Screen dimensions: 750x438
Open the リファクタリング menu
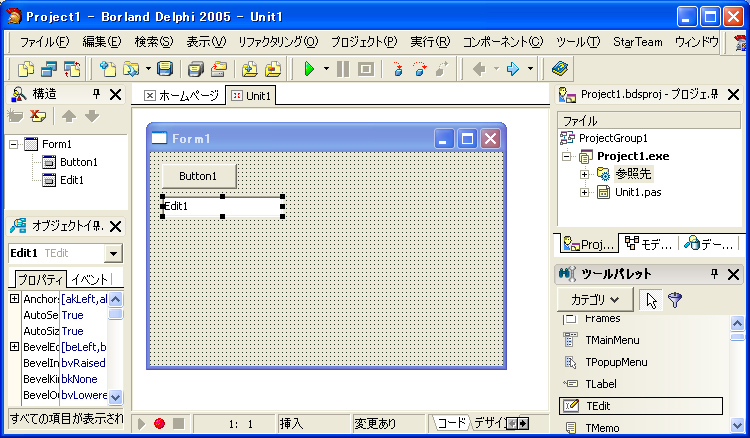[278, 42]
